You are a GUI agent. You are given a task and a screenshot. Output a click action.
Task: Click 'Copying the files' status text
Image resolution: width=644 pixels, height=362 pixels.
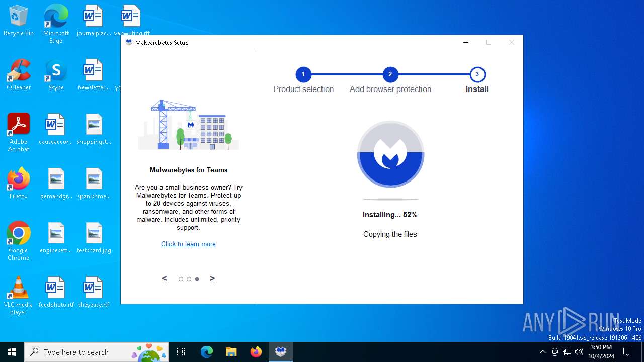390,234
